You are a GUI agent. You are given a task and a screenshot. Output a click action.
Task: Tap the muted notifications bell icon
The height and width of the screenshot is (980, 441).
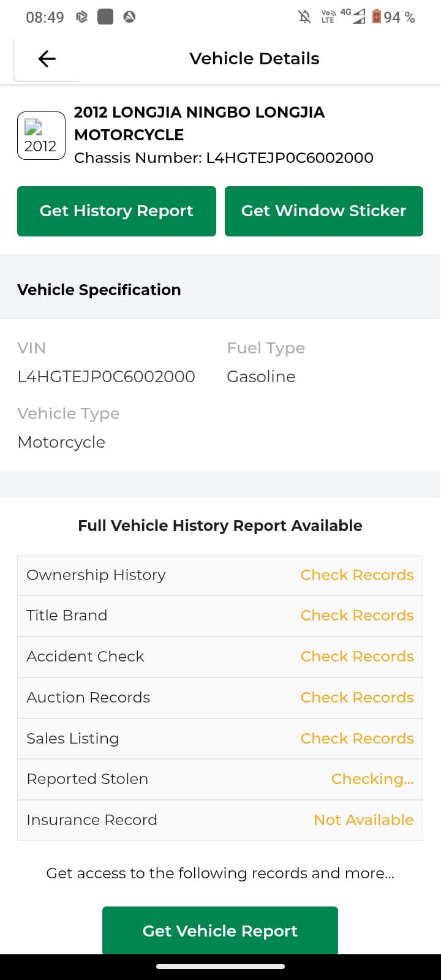(304, 17)
